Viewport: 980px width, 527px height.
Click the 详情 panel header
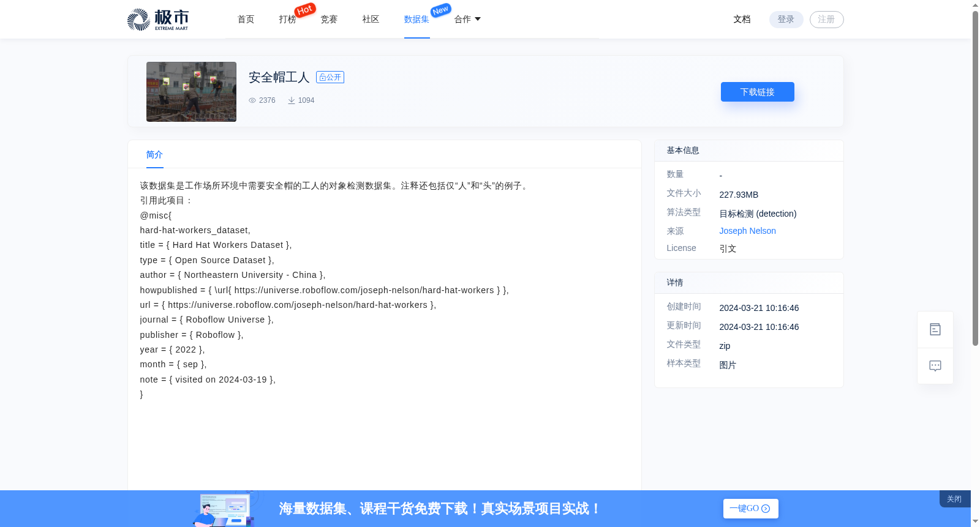click(x=749, y=283)
